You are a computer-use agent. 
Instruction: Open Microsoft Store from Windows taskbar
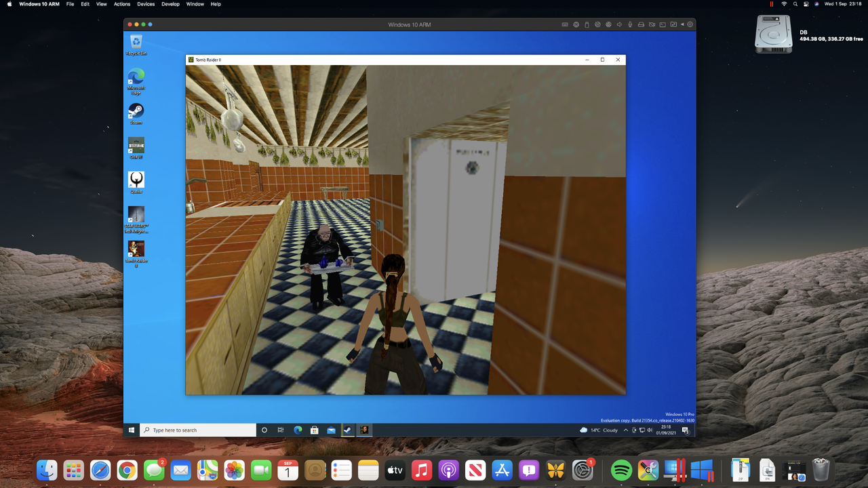315,430
